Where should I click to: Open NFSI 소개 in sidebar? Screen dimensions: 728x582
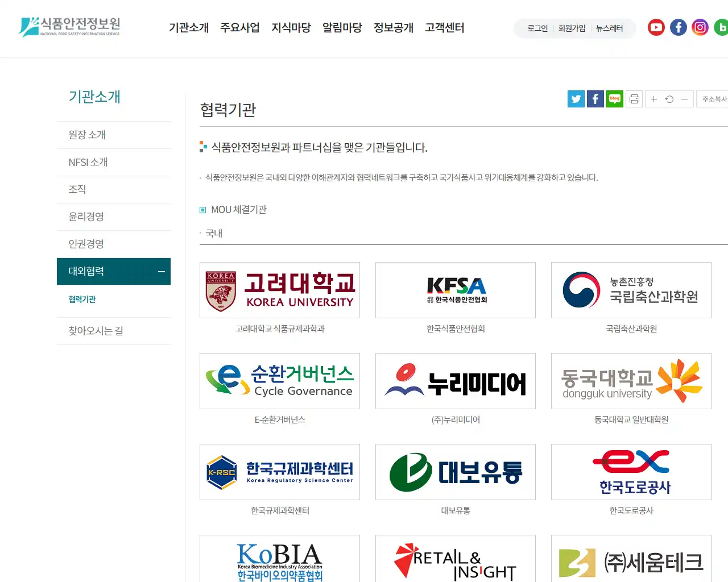click(x=114, y=162)
